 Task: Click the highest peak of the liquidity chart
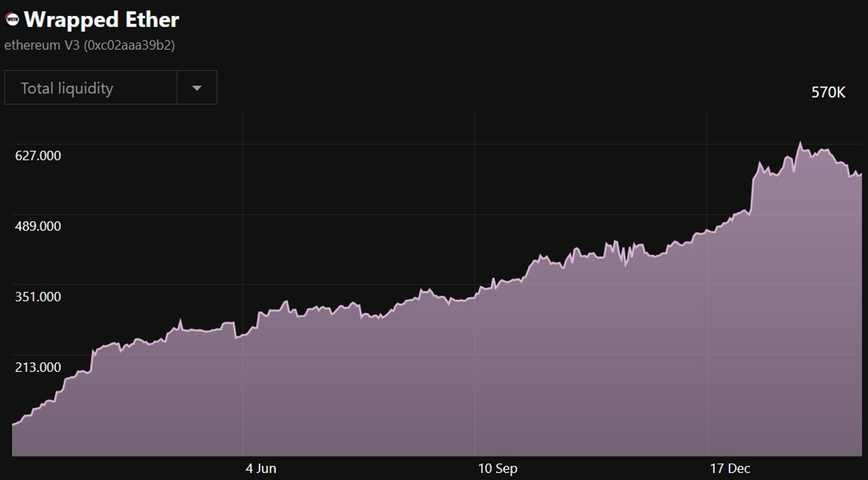click(x=800, y=143)
